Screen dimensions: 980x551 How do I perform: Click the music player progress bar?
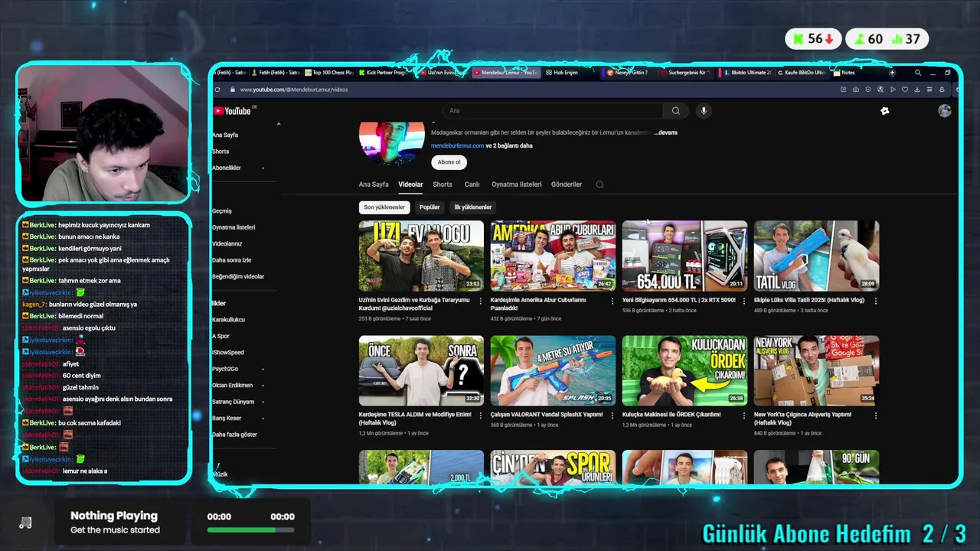250,530
